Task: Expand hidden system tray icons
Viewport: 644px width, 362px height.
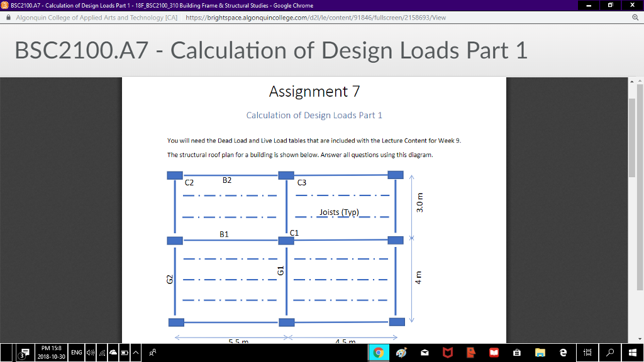Action: tap(135, 353)
